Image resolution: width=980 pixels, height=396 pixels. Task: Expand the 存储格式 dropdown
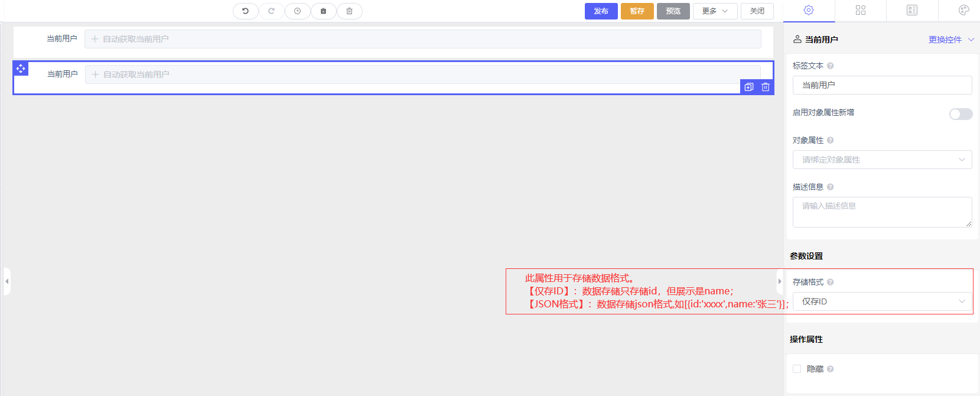pos(881,301)
